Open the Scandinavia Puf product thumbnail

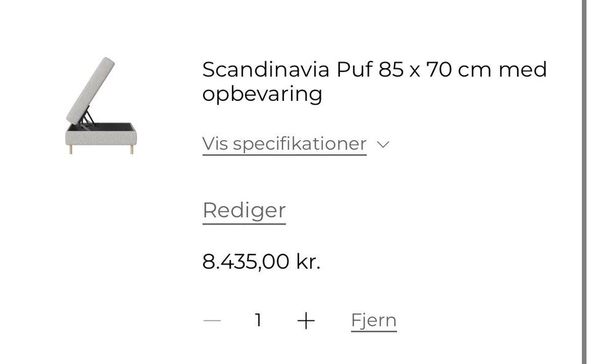100,106
